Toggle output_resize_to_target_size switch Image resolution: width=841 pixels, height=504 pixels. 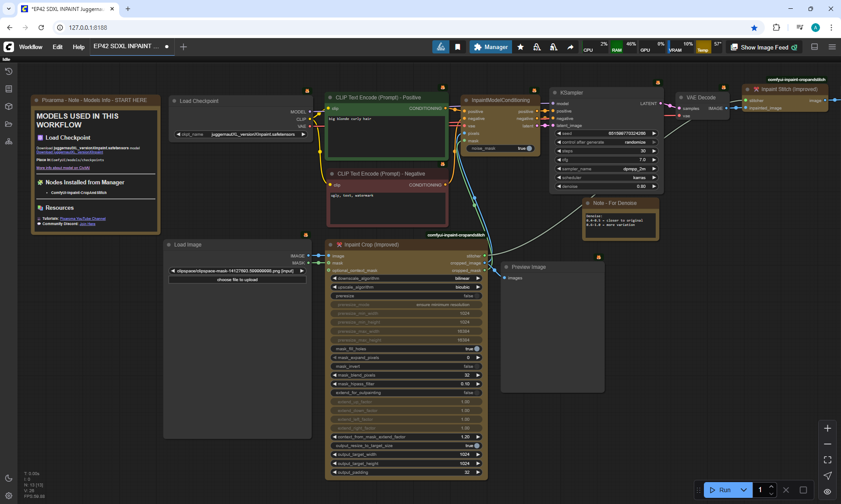click(477, 446)
